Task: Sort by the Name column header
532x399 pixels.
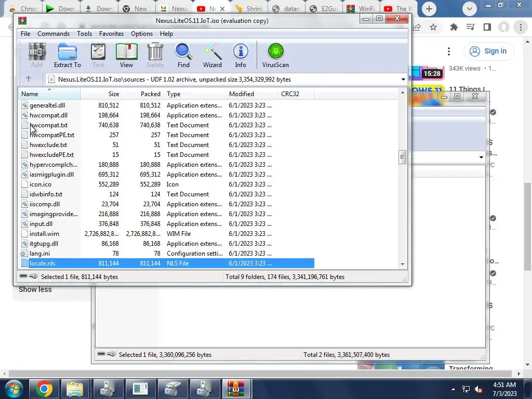Action: tap(49, 94)
